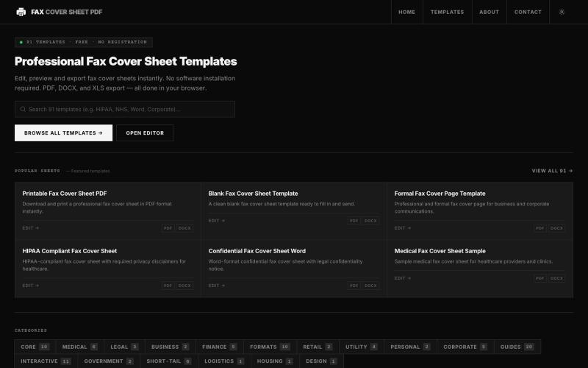Viewport: 588px width, 368px height.
Task: Choose PDF badge on Medical Fax Cover Sheet Sample
Action: click(x=539, y=278)
